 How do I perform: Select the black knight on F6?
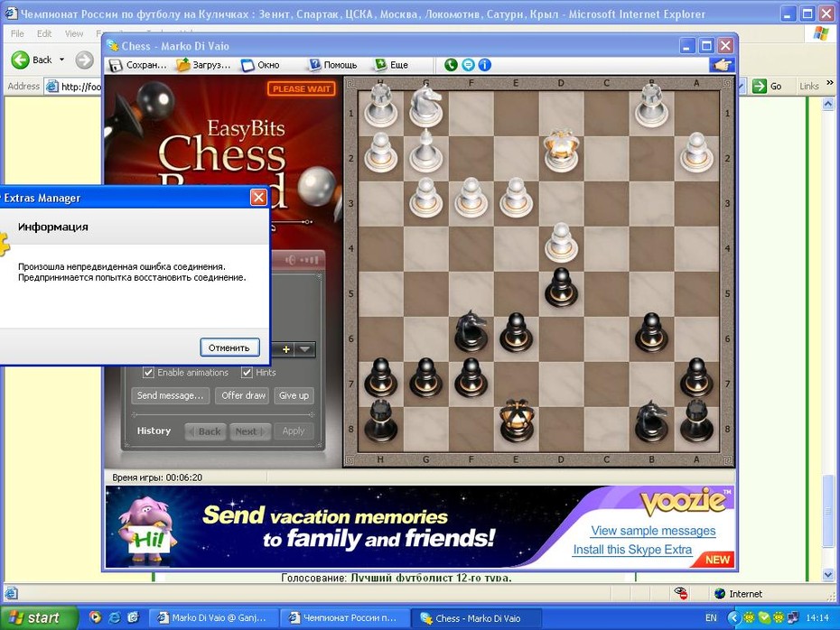tap(471, 330)
